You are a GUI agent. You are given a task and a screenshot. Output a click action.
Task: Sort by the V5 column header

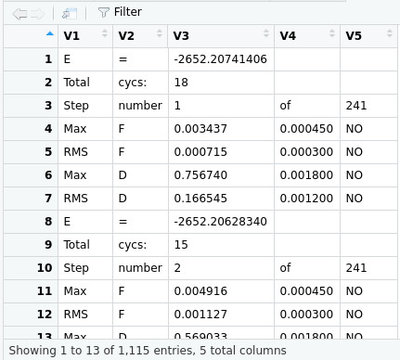370,36
